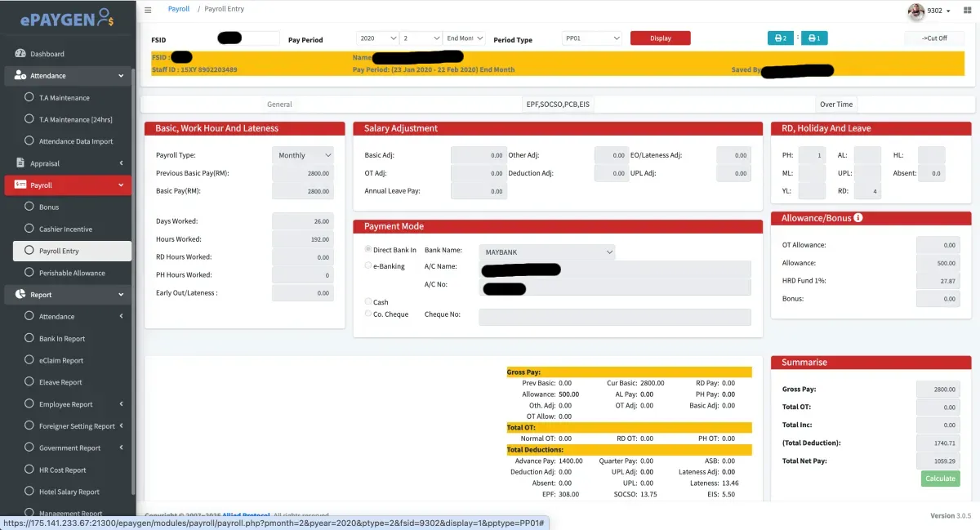Click the printer icon labeled 2
The image size is (980, 530).
click(780, 38)
